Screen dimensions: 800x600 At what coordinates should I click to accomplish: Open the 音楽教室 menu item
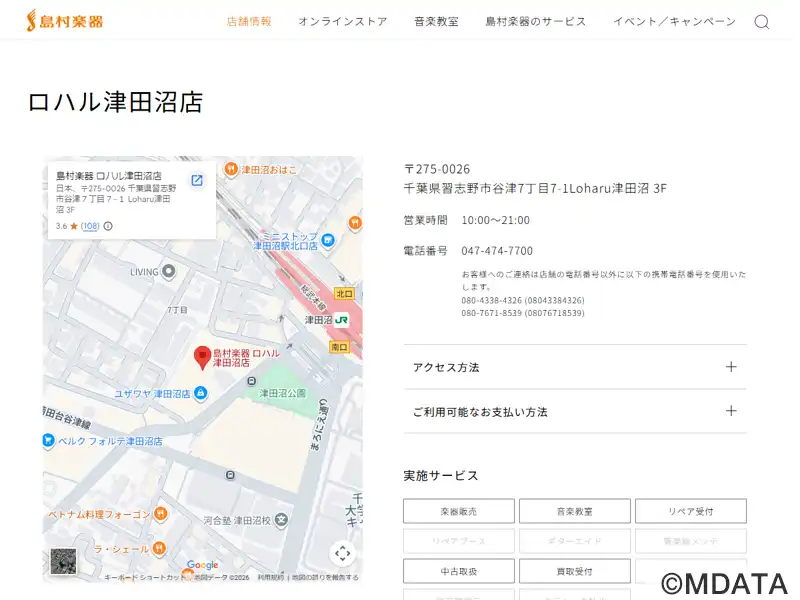tap(436, 21)
